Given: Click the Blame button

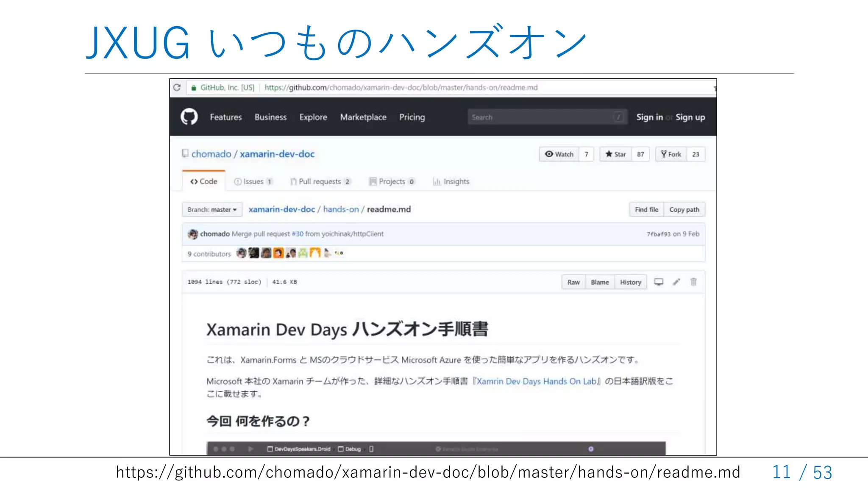Looking at the screenshot, I should tap(600, 282).
